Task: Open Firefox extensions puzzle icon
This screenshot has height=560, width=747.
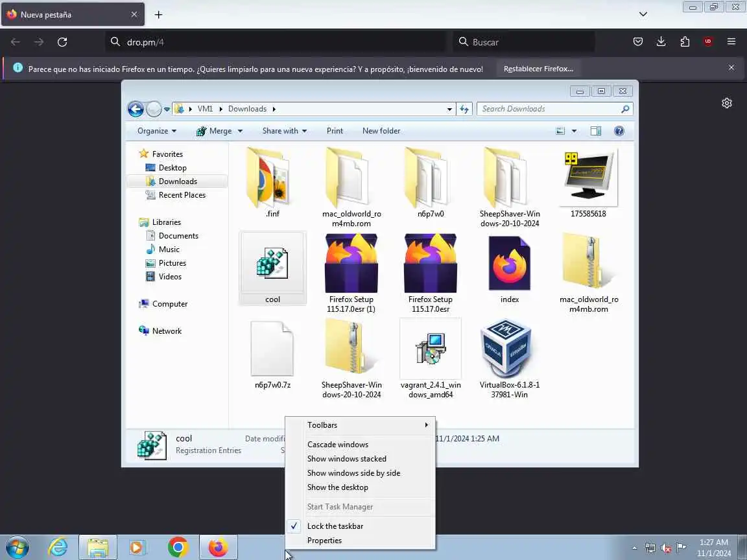Action: point(685,42)
